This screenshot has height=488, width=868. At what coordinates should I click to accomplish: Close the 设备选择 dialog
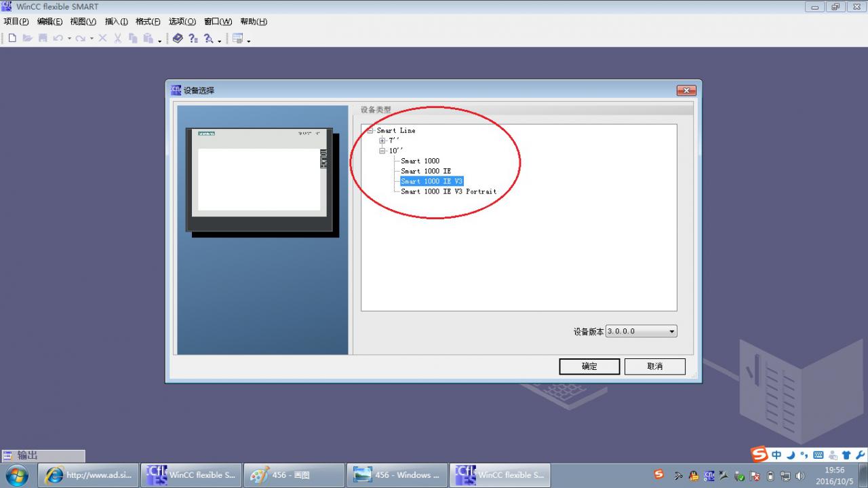pyautogui.click(x=686, y=90)
